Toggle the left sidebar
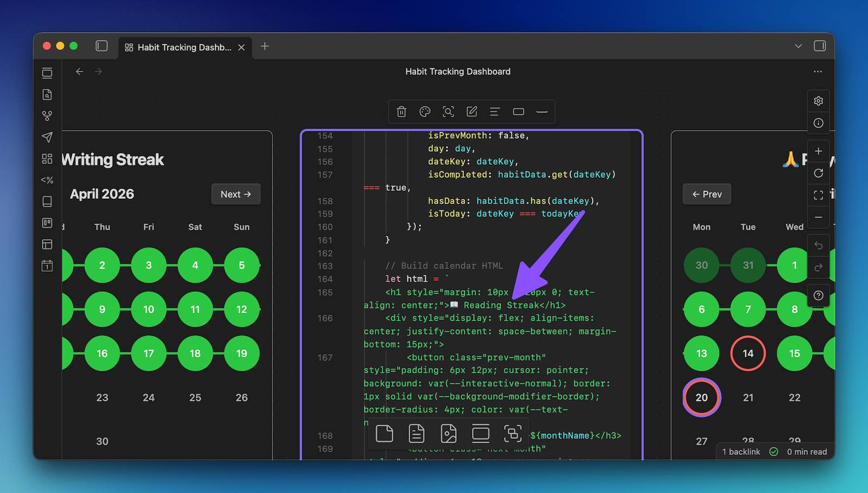868x493 pixels. click(101, 46)
